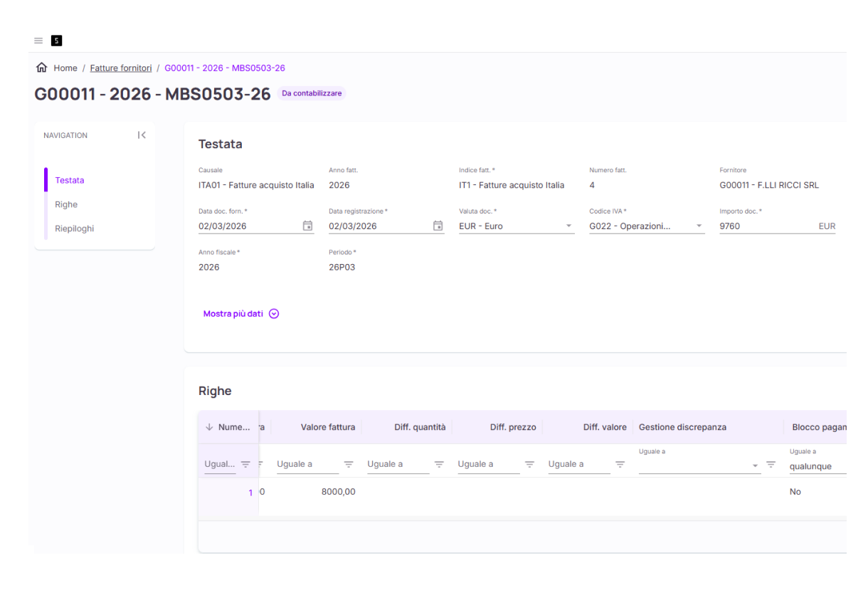Click the Importo doc. input field
The height and width of the screenshot is (605, 868).
tap(765, 226)
